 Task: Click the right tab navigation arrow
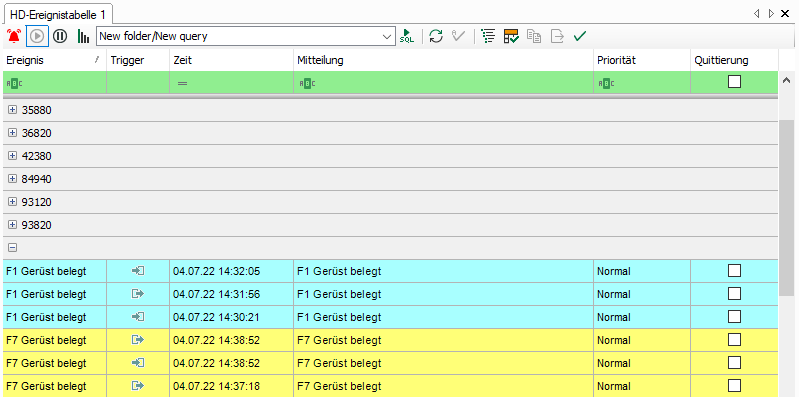(771, 14)
